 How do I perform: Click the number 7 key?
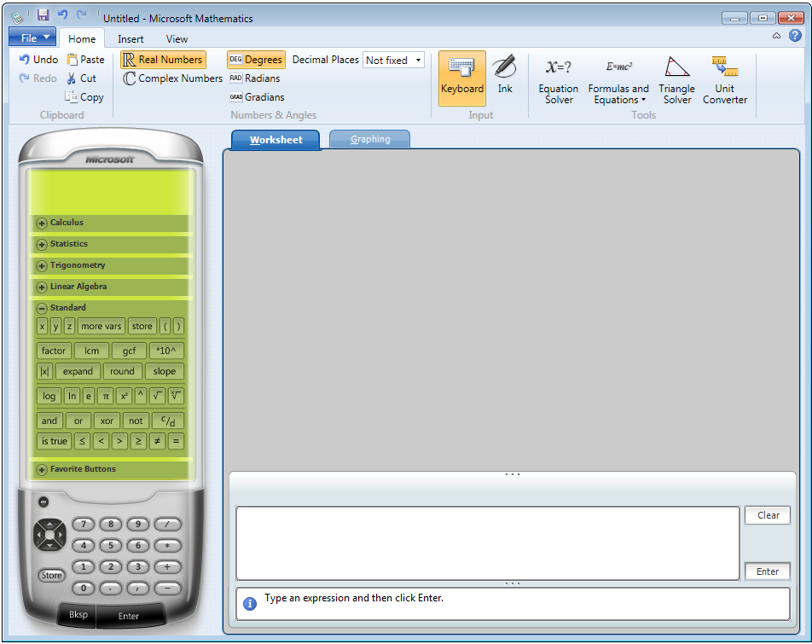(84, 524)
